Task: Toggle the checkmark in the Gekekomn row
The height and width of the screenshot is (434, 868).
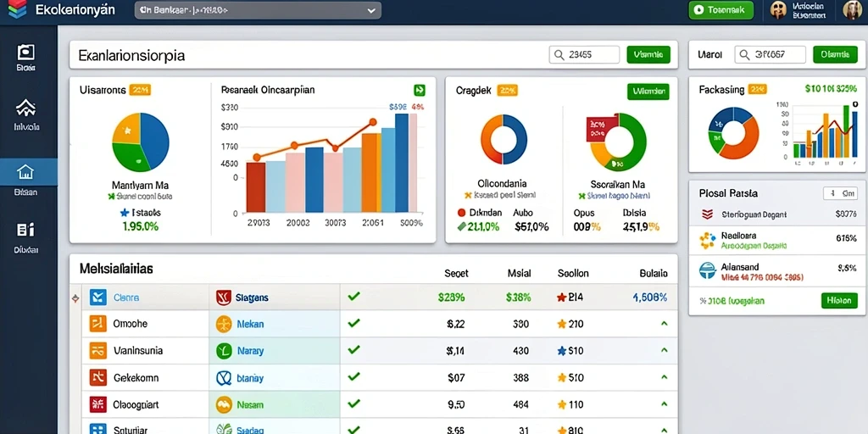Action: click(353, 376)
